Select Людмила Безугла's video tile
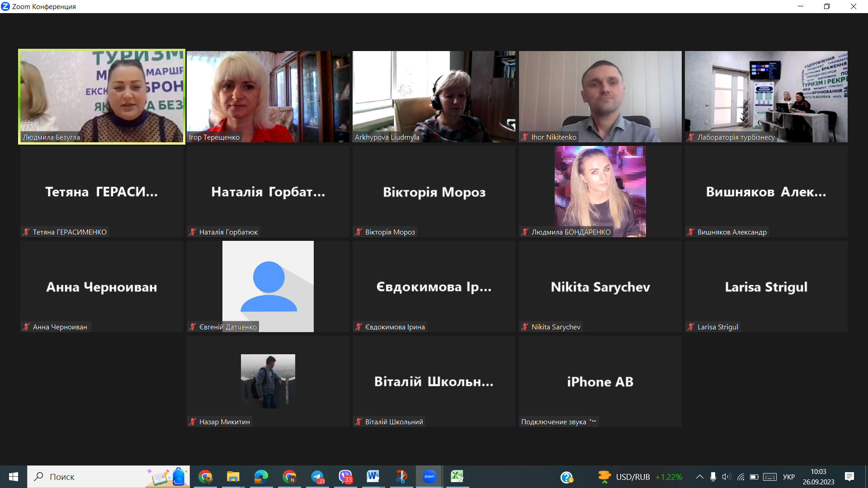Viewport: 868px width, 488px height. 102,97
